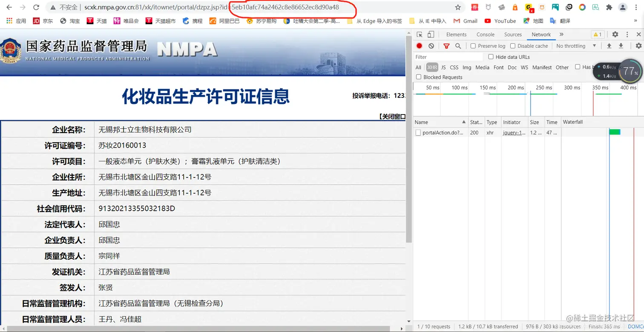The width and height of the screenshot is (644, 332).
Task: Bookmark this page with the star icon
Action: (458, 7)
